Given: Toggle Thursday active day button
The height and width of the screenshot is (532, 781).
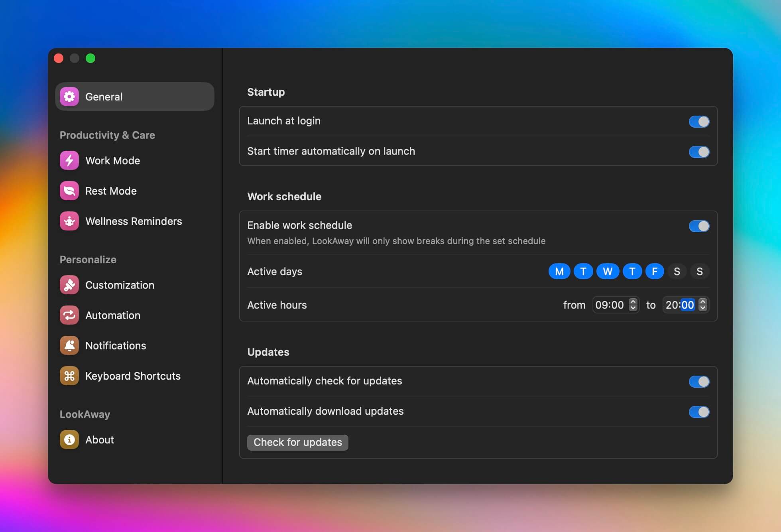Looking at the screenshot, I should 632,271.
